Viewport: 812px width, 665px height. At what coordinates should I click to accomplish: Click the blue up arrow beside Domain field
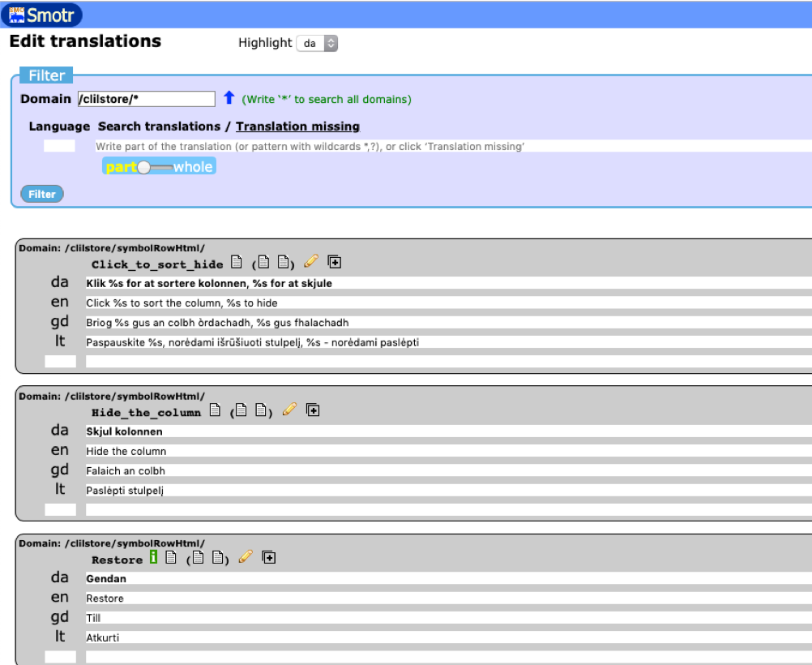click(x=229, y=98)
